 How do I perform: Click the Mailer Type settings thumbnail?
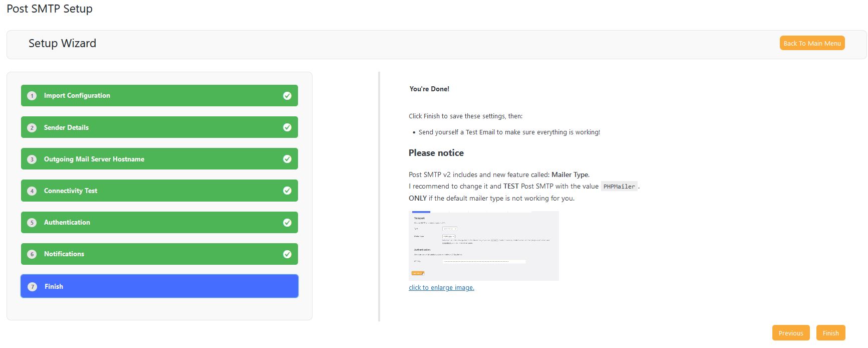tap(484, 246)
